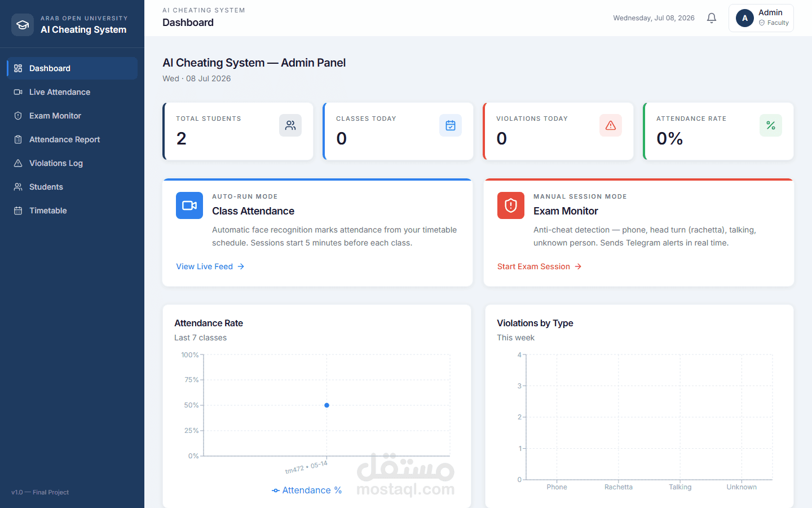Click the Admin avatar circle
This screenshot has width=812, height=508.
click(745, 18)
